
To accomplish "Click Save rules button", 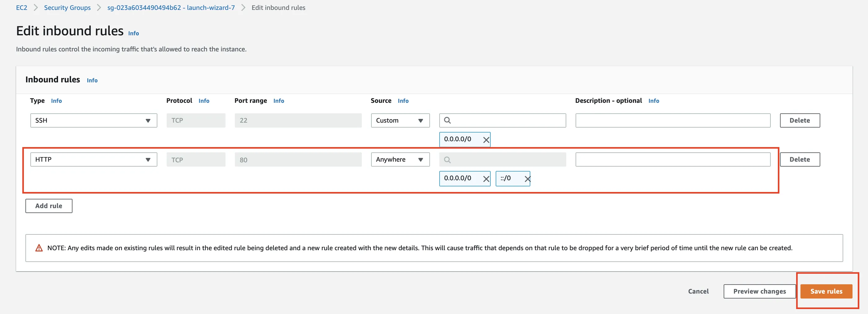I will click(x=826, y=291).
